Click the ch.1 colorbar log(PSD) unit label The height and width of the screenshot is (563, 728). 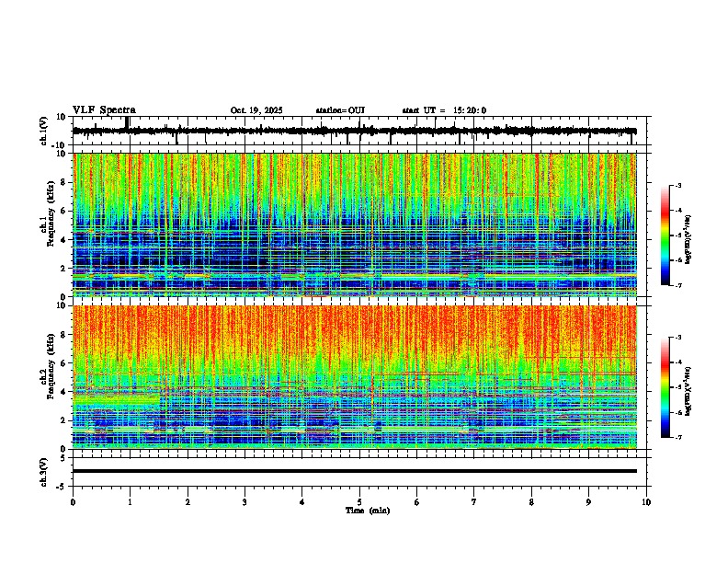tap(688, 240)
